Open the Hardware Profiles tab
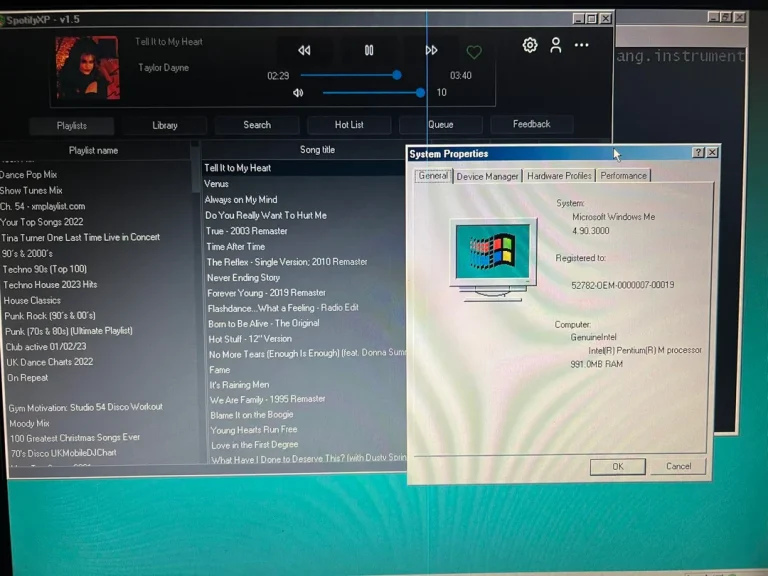Screen dimensions: 768x576 pyautogui.click(x=559, y=176)
